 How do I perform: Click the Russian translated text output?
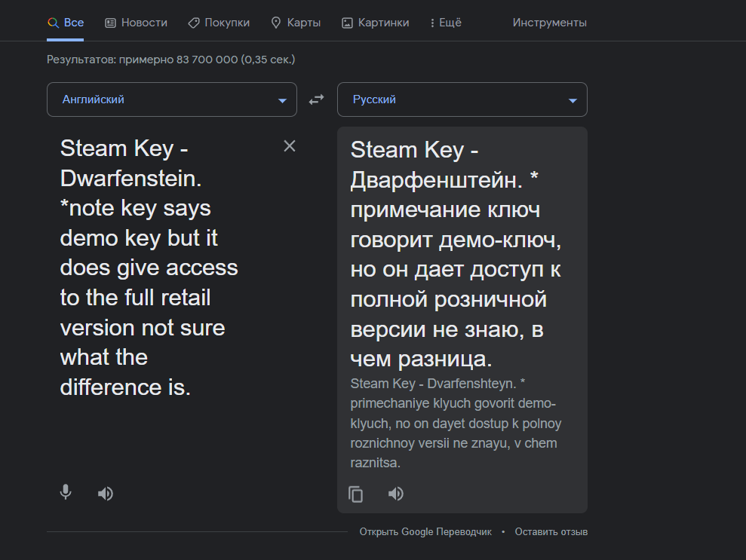click(x=456, y=254)
